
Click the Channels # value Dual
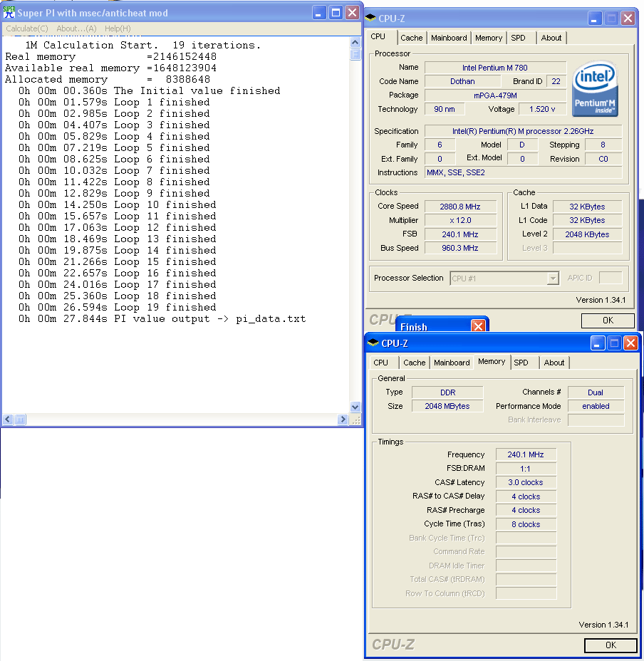pyautogui.click(x=596, y=392)
